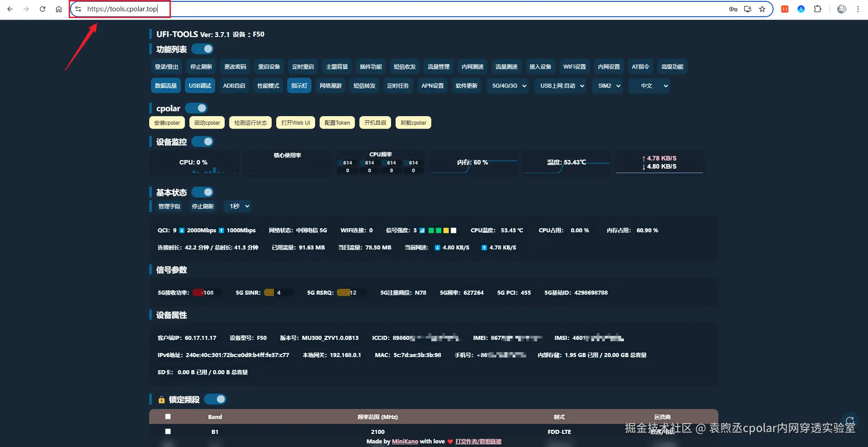This screenshot has width=868, height=447.
Task: Toggle the USB调试 switch button
Action: [200, 86]
